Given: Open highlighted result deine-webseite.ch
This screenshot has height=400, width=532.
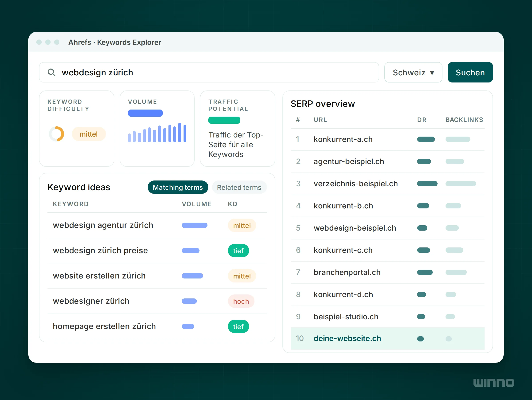Looking at the screenshot, I should [347, 338].
